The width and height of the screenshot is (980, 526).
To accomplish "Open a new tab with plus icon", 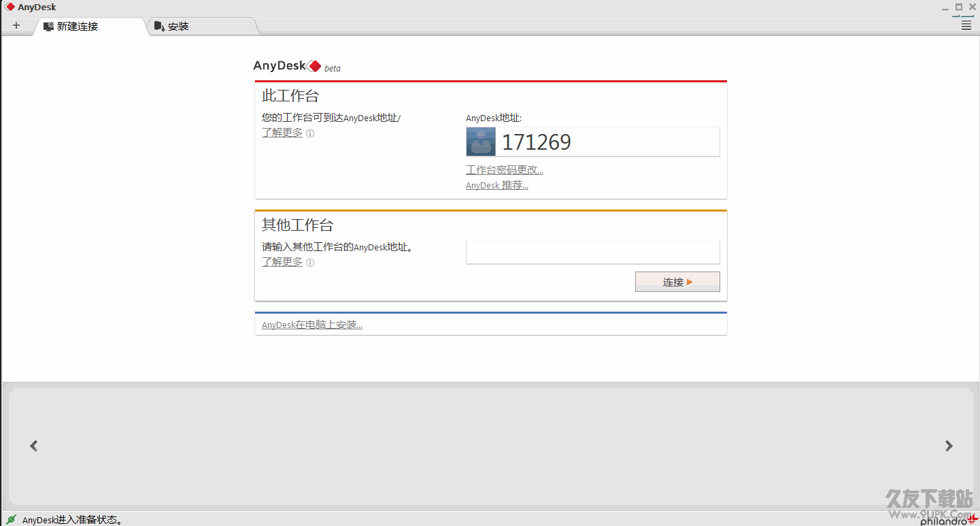I will coord(16,26).
